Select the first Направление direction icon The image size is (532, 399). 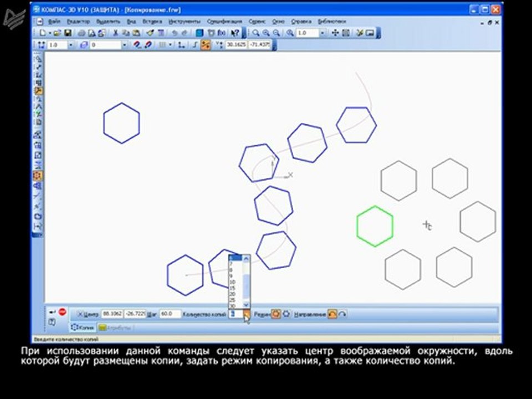pyautogui.click(x=332, y=314)
